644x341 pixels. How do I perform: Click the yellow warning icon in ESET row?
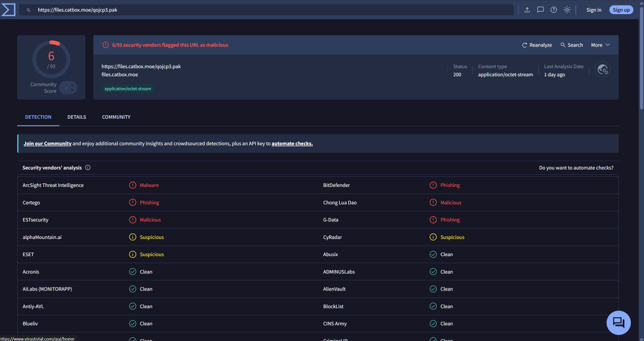click(133, 255)
